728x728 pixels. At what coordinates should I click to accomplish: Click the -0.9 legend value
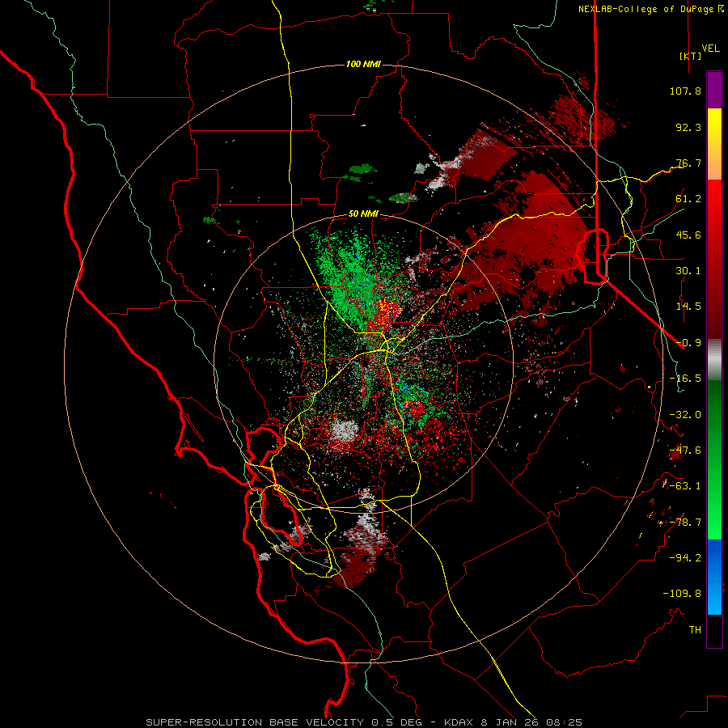click(688, 343)
